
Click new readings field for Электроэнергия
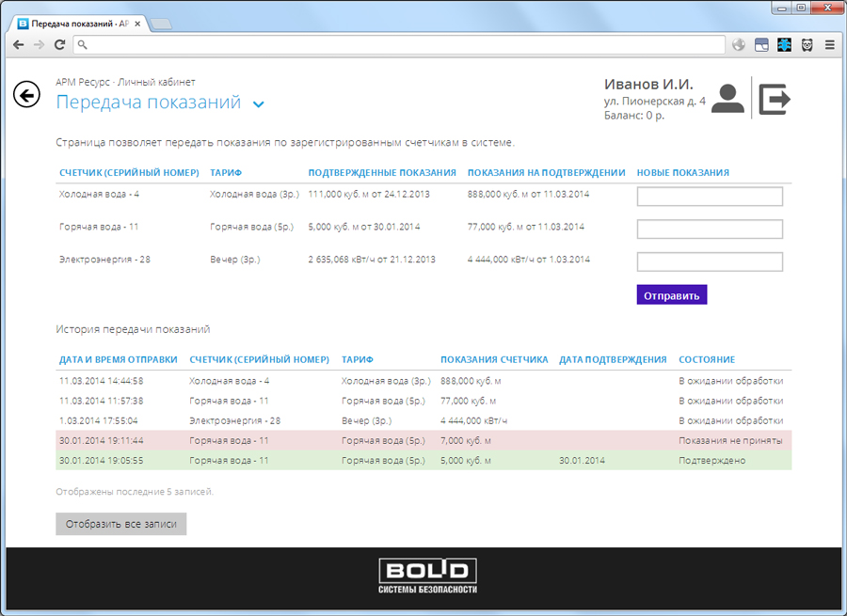point(710,261)
